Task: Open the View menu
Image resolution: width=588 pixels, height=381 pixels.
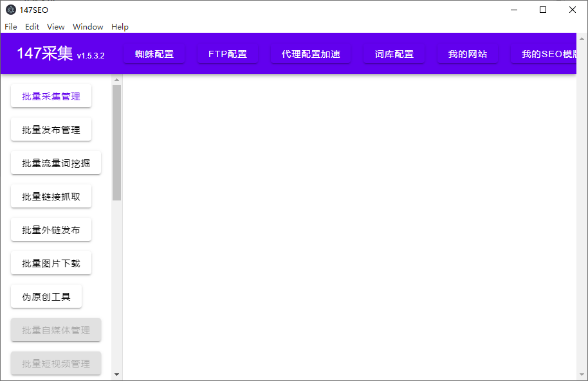Action: point(56,26)
